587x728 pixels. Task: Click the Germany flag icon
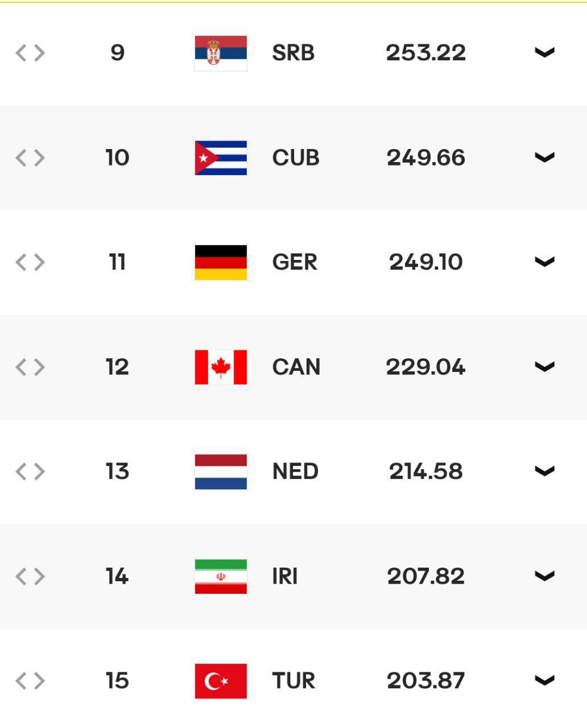tap(221, 262)
